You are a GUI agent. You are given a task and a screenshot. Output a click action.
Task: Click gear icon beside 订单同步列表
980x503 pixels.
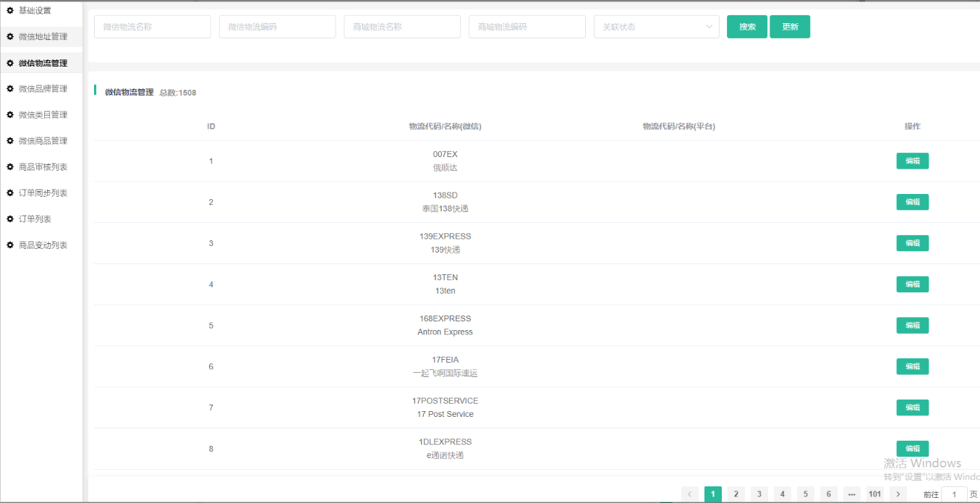[x=10, y=193]
